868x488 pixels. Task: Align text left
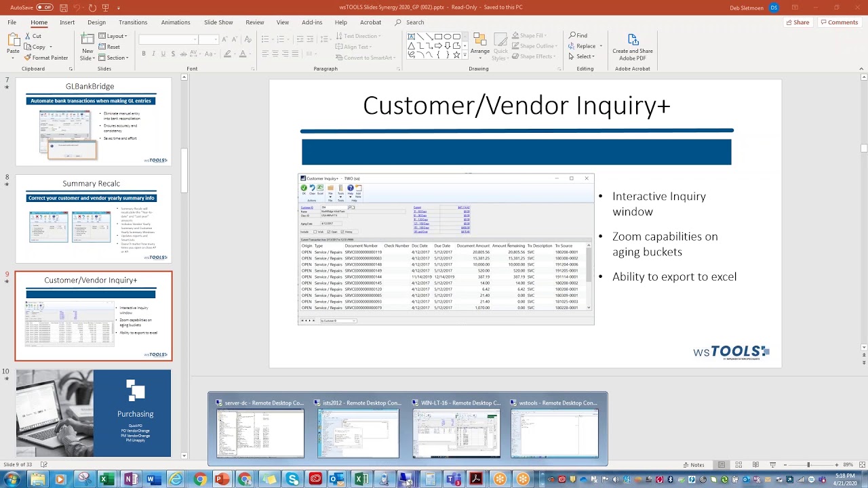tap(265, 54)
